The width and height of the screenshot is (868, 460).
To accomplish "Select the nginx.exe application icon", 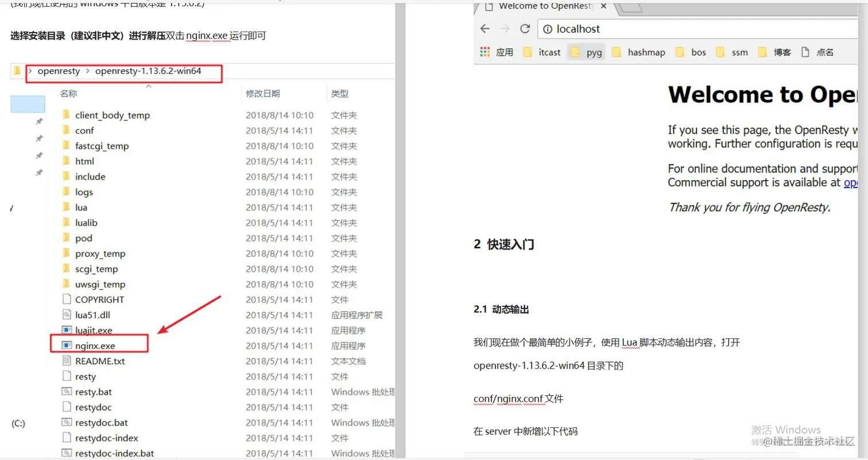I will [67, 345].
